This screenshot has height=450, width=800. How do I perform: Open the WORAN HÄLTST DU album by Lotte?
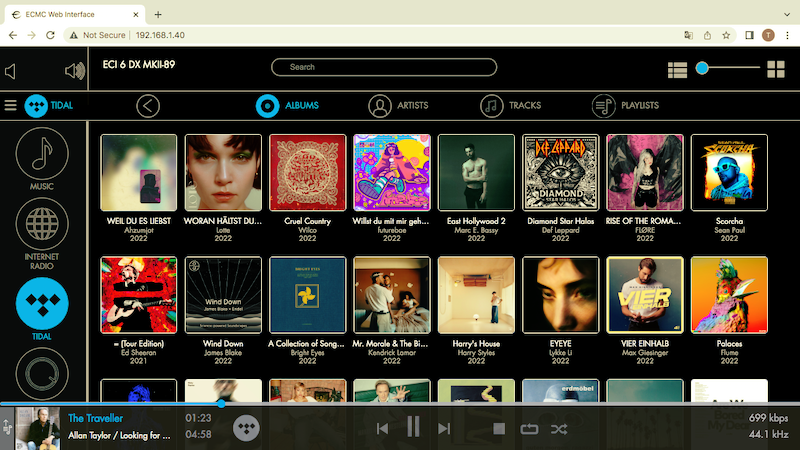(x=223, y=172)
